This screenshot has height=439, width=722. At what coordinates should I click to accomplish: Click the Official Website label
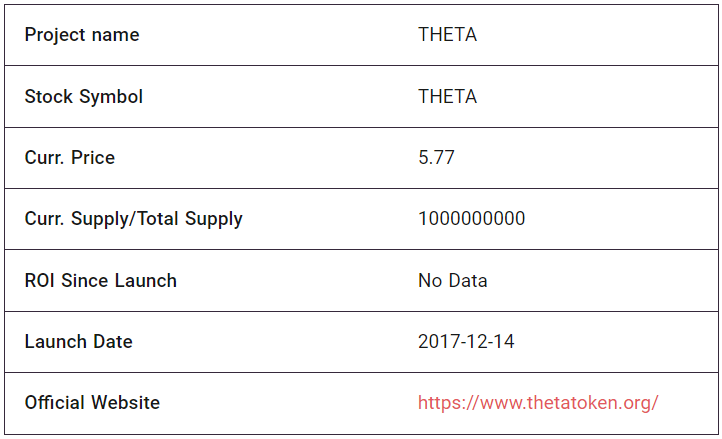click(x=92, y=403)
